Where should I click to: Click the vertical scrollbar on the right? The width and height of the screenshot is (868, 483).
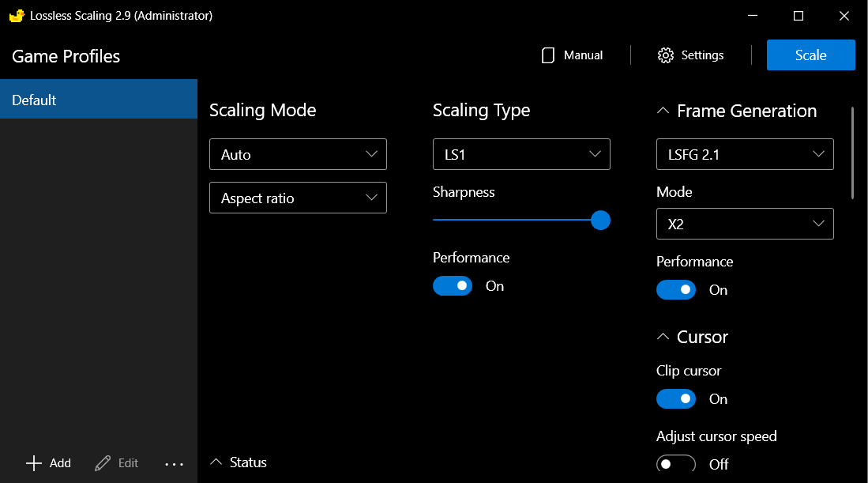(x=852, y=153)
